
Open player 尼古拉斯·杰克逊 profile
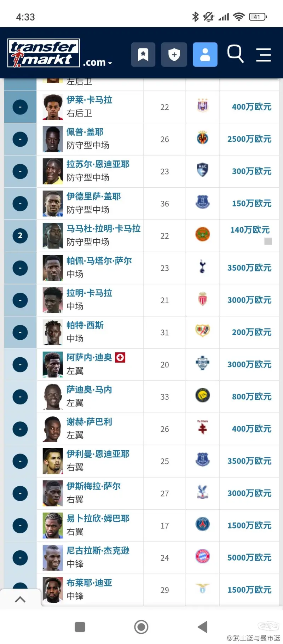coord(98,550)
